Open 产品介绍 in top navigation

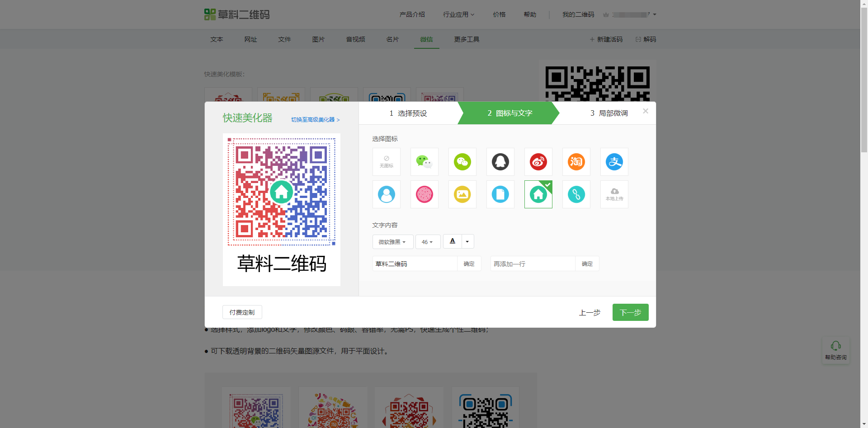[x=412, y=14]
